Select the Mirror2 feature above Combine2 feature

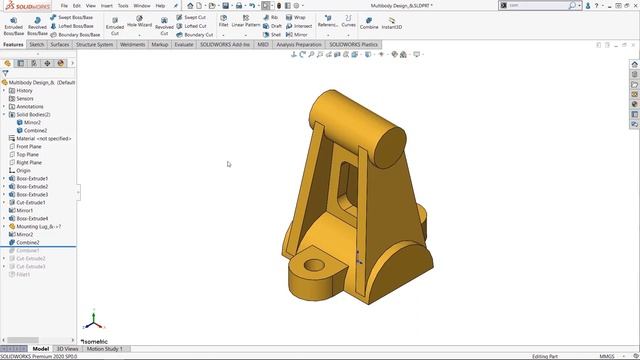point(21,235)
